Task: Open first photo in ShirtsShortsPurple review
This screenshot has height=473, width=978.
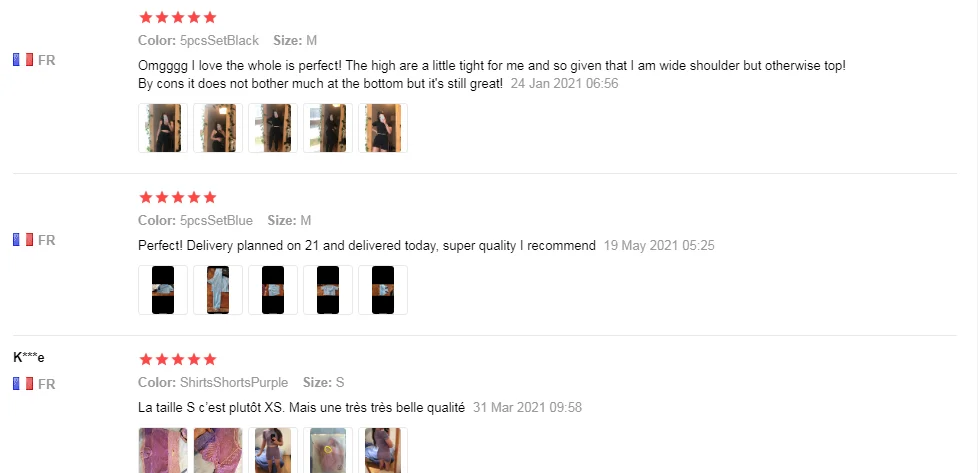Action: coord(163,451)
